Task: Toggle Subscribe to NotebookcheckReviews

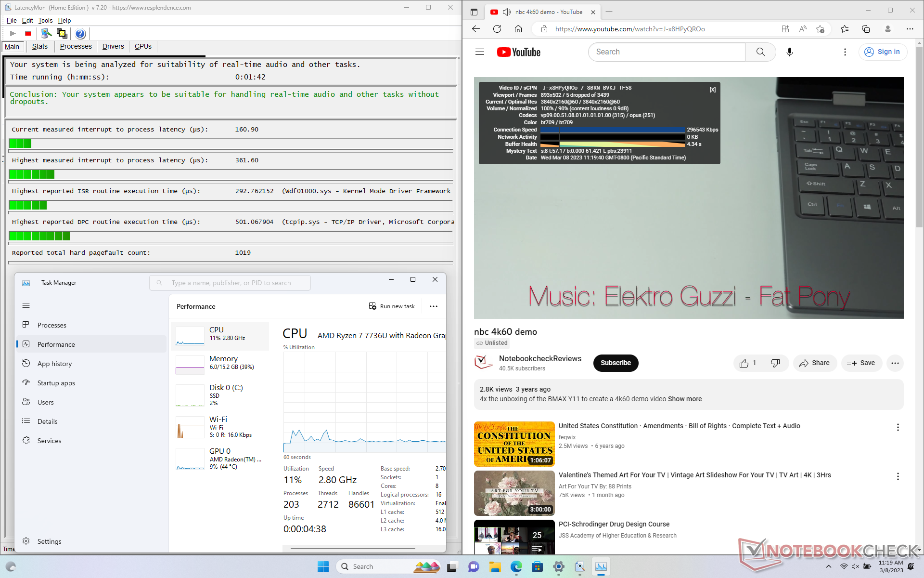Action: pyautogui.click(x=616, y=363)
